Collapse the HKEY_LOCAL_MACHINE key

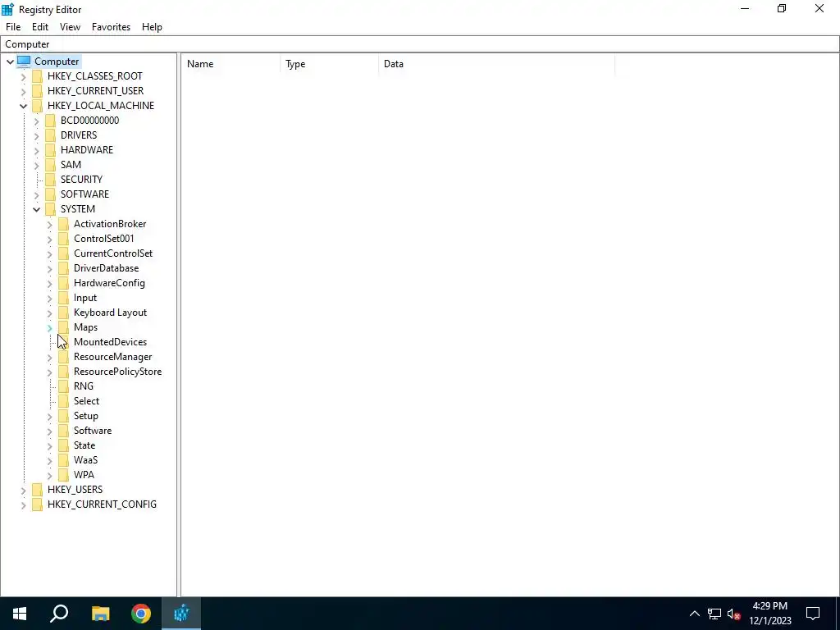23,106
